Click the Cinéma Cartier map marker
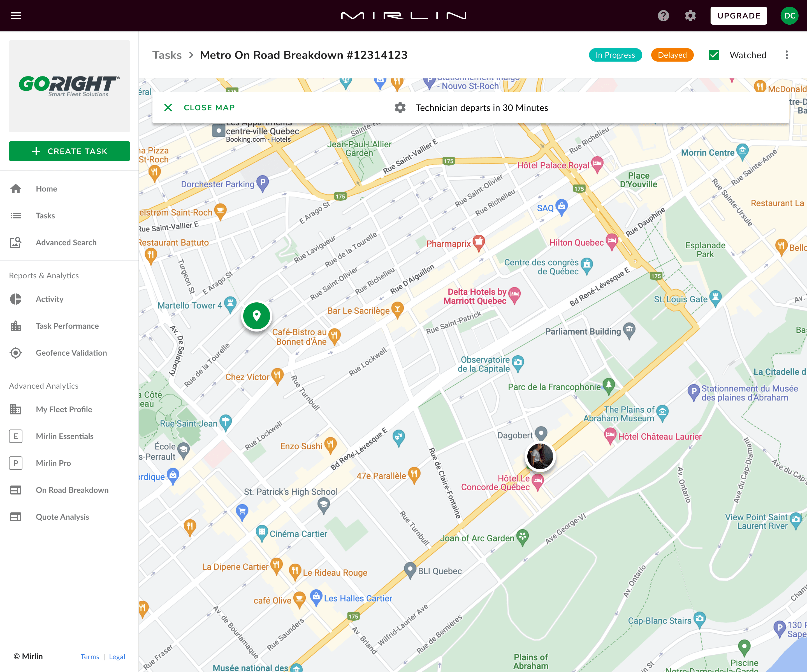 pos(262,533)
